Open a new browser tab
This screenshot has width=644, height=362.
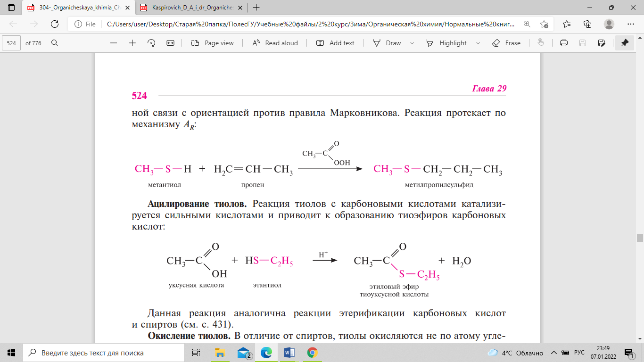256,8
